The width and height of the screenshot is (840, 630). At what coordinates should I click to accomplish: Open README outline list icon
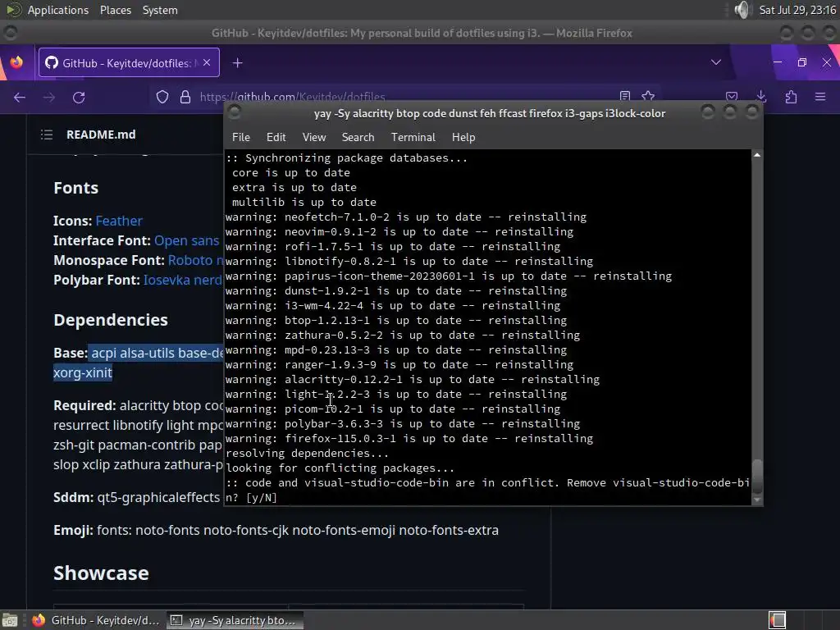(x=47, y=135)
